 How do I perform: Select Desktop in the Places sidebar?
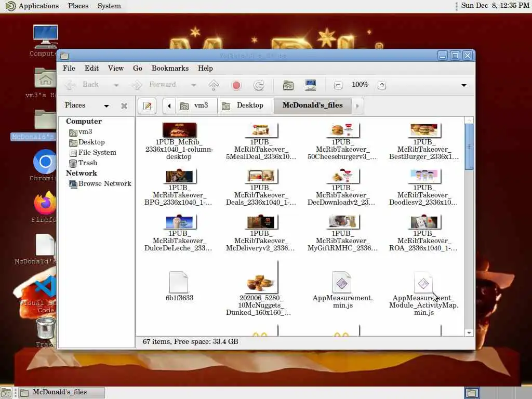87,142
